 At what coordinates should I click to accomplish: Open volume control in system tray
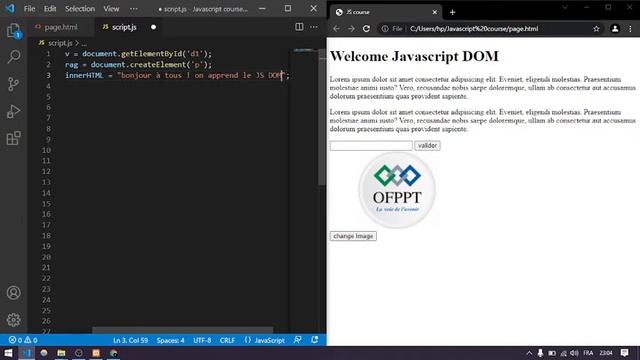coord(574,353)
